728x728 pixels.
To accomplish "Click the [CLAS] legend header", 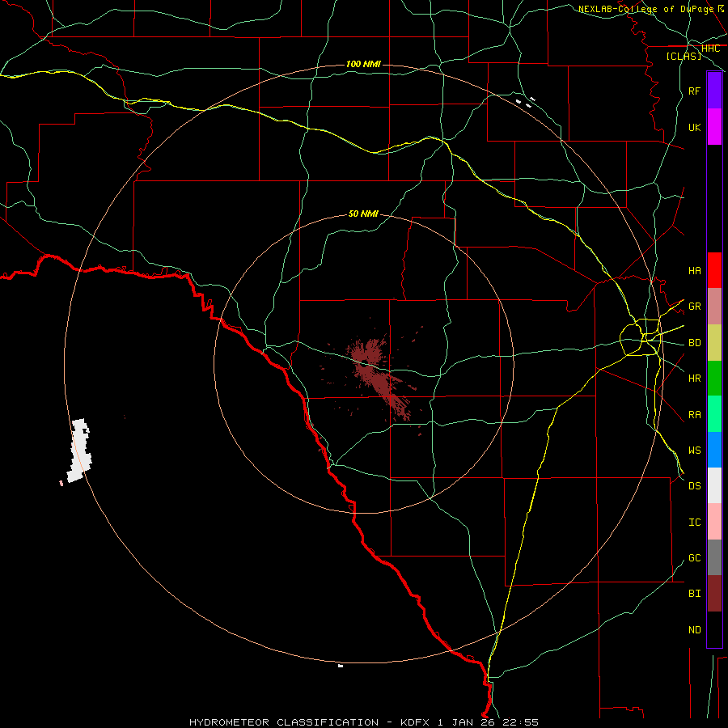I will click(x=684, y=56).
